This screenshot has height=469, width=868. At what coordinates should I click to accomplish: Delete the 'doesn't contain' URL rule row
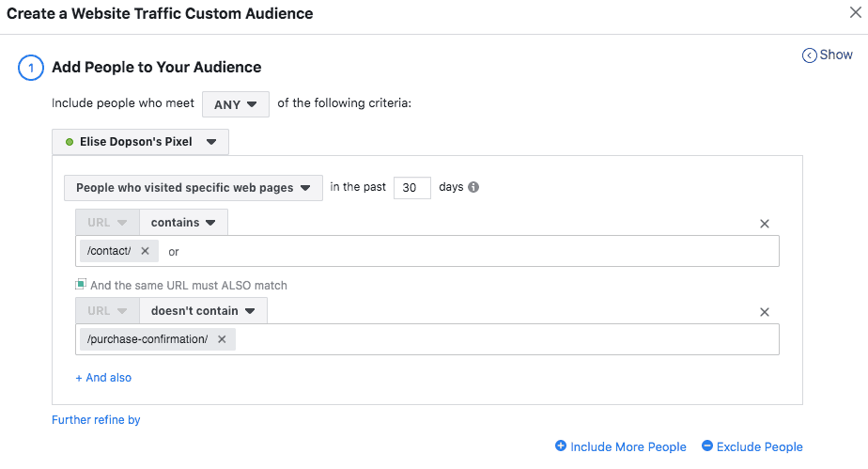(x=764, y=312)
